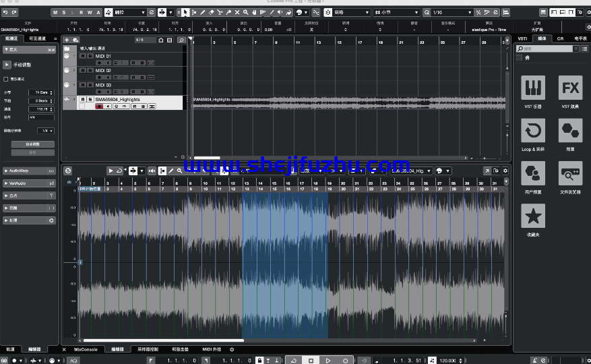Enable the checkbox in Definition panel

[x=5, y=80]
